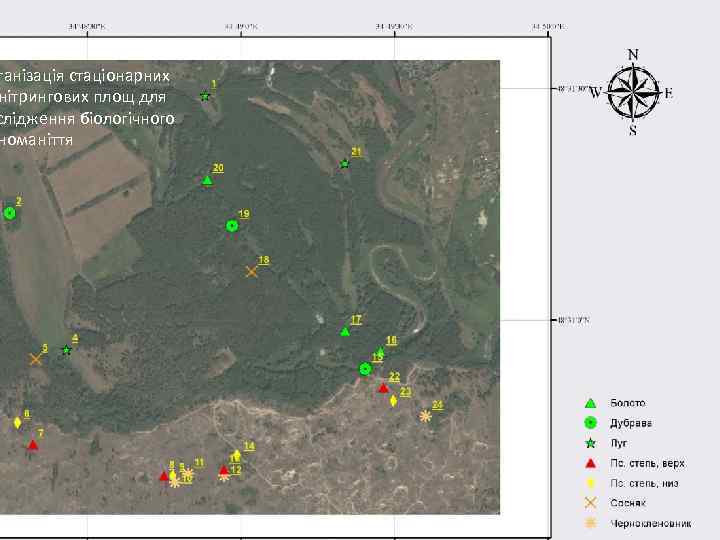Click the red triangle legend symbol
The width and height of the screenshot is (720, 540).
click(x=591, y=463)
